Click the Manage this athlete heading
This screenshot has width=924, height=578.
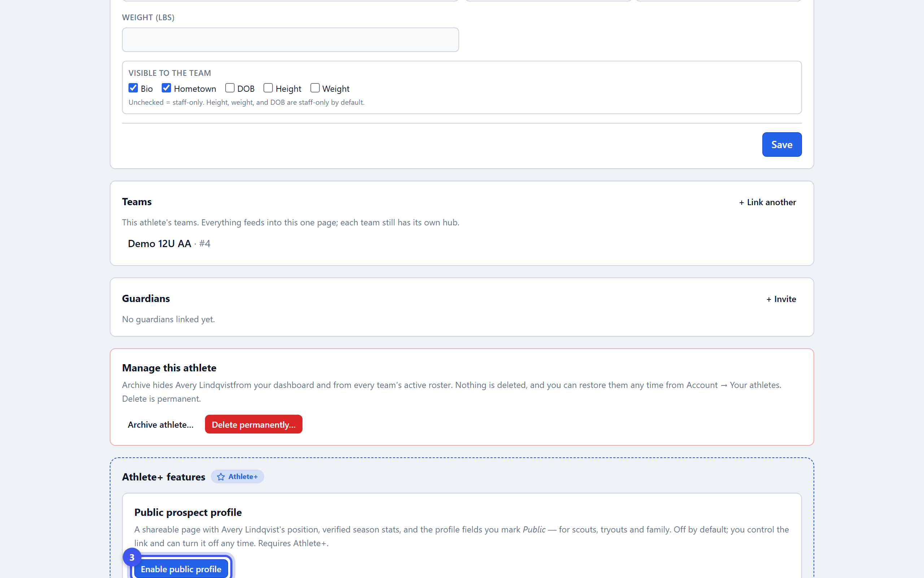click(x=169, y=368)
